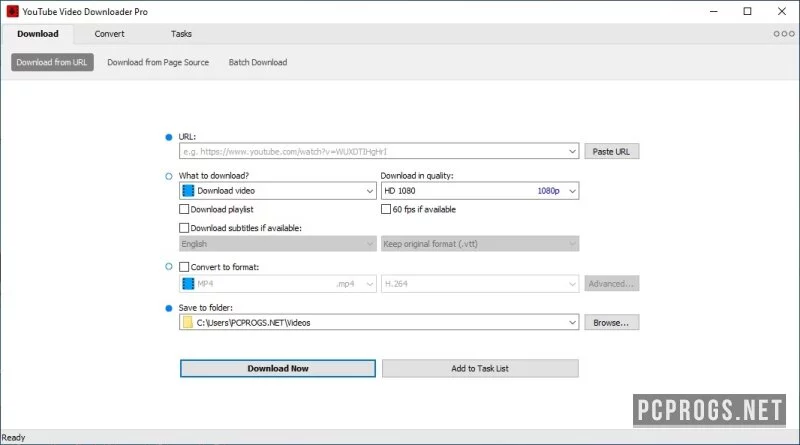
Task: Click the hollow bullet beside Convert to format
Action: tap(169, 266)
